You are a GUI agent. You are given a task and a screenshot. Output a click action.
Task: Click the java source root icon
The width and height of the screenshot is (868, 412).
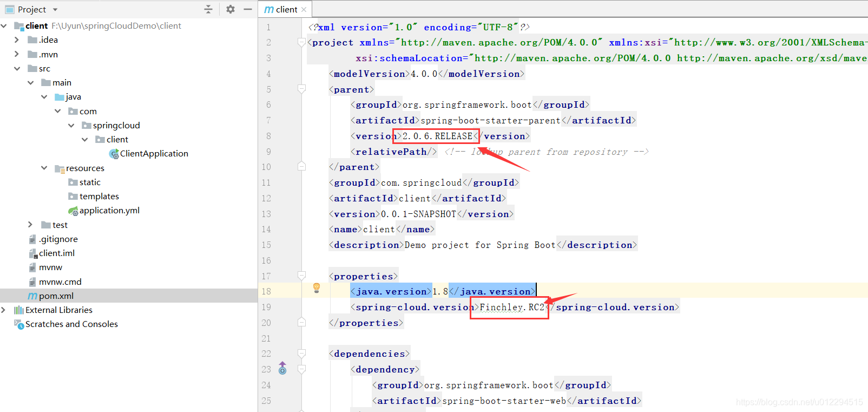[60, 97]
